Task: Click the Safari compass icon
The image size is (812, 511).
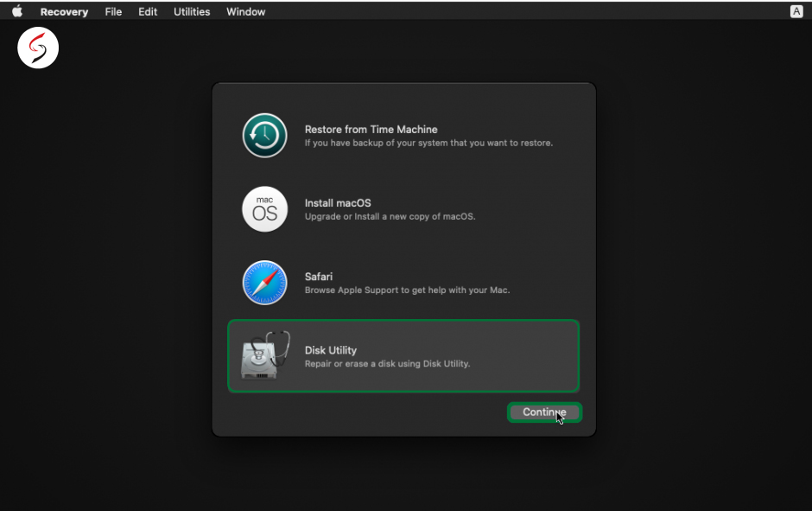Action: [x=264, y=283]
